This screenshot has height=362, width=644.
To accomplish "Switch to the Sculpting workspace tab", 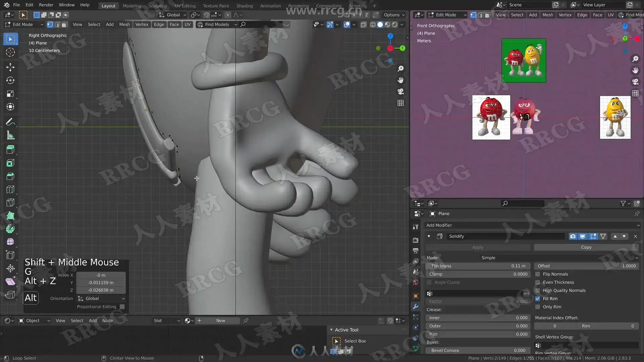I will [x=158, y=6].
